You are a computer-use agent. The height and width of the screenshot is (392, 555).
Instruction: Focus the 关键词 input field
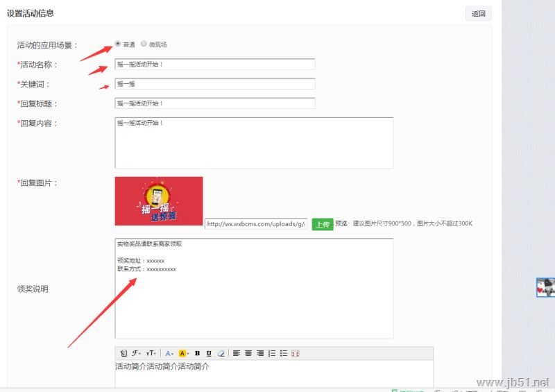[215, 84]
